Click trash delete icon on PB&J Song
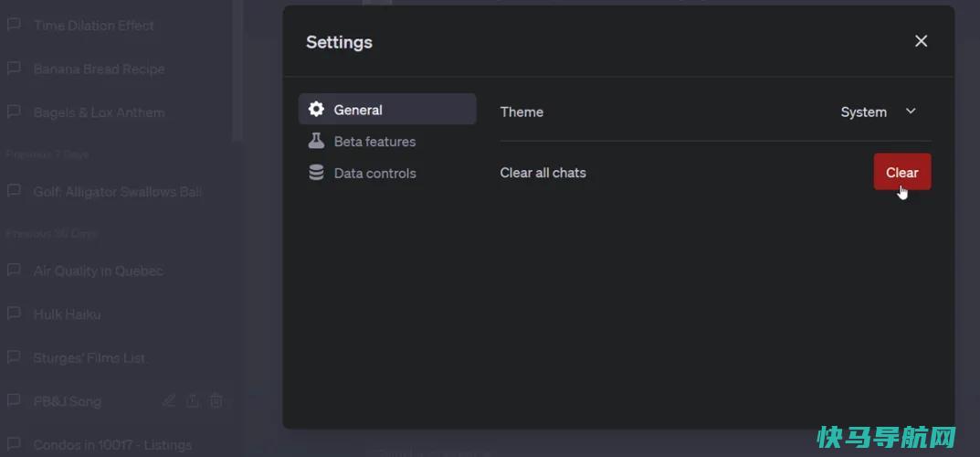The width and height of the screenshot is (980, 457). [216, 400]
